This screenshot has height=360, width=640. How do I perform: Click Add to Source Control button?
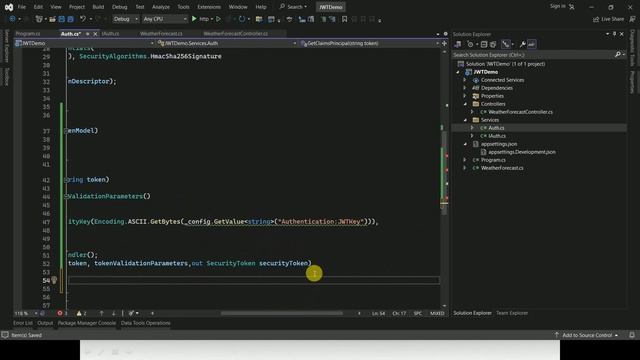pos(587,335)
